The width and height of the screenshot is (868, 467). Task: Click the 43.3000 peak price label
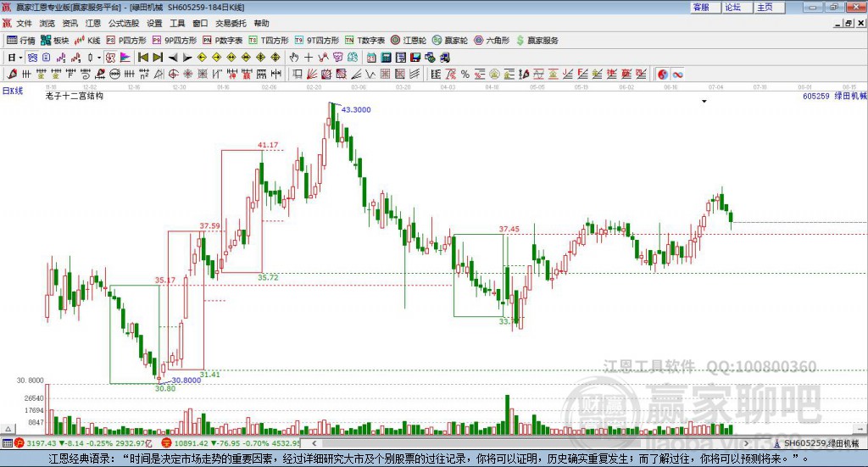tap(356, 109)
